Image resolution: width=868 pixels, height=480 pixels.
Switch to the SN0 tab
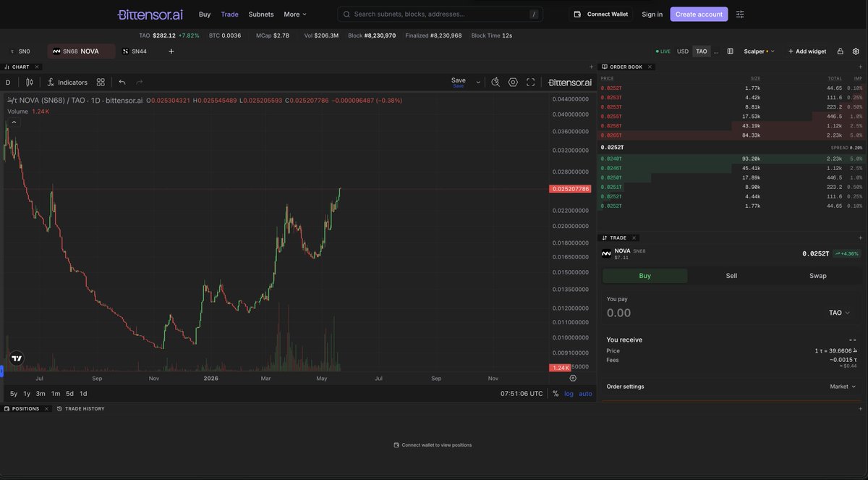click(21, 51)
